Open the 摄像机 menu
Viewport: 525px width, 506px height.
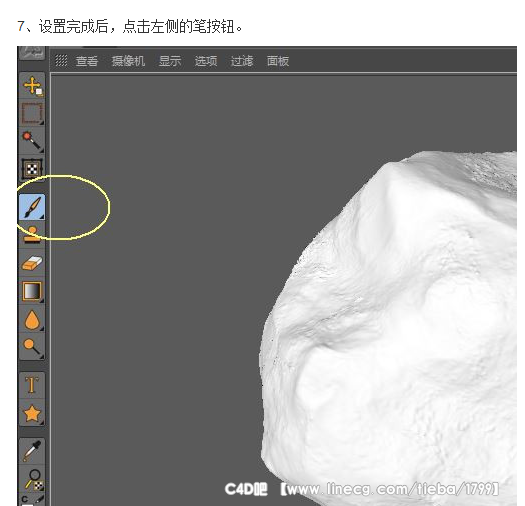point(128,61)
